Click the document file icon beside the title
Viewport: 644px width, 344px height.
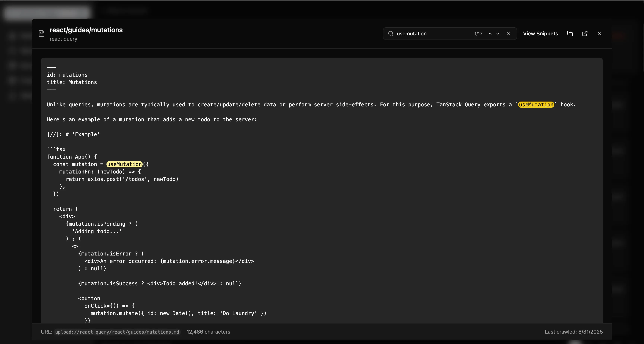click(41, 34)
